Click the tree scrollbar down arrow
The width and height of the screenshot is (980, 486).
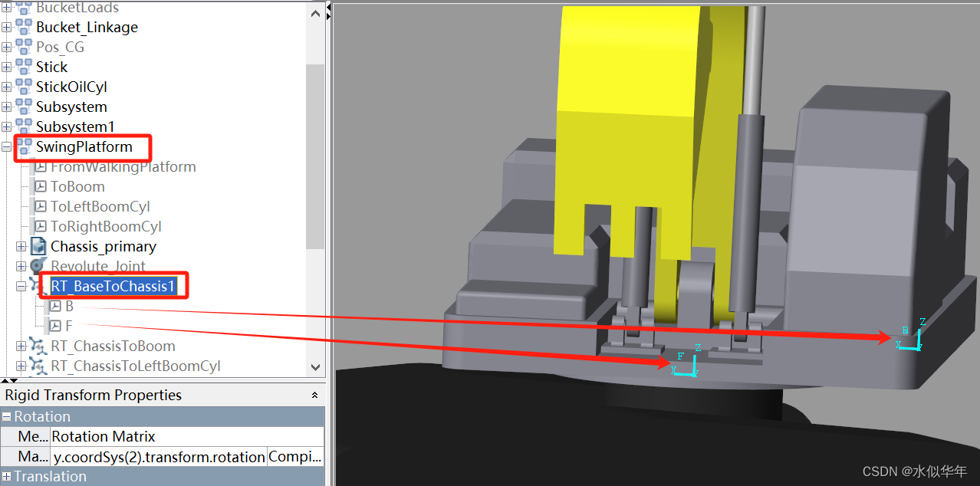click(x=315, y=367)
